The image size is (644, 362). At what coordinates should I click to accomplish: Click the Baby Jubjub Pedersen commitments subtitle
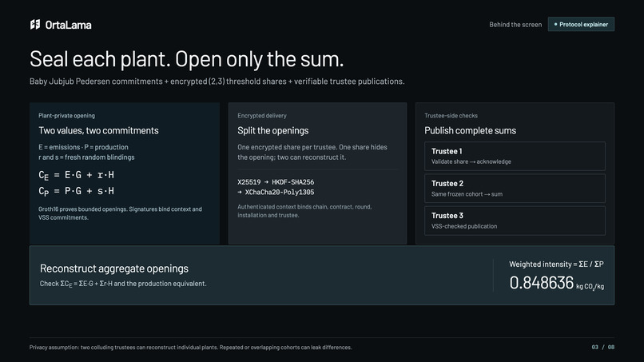tap(217, 82)
